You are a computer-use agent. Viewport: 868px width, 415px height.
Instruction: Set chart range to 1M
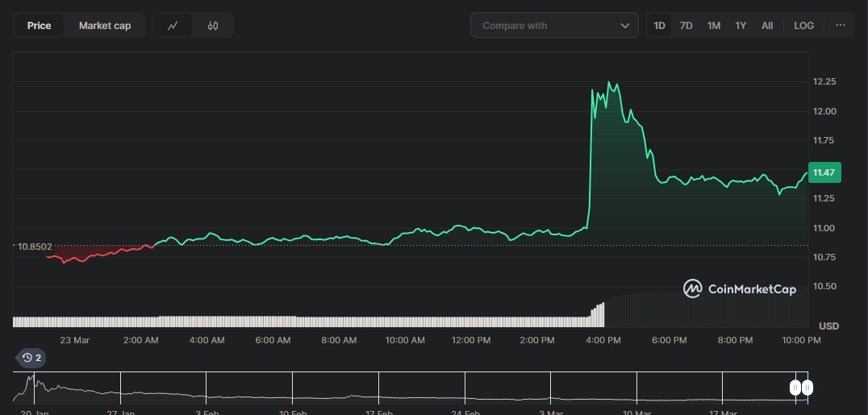714,26
